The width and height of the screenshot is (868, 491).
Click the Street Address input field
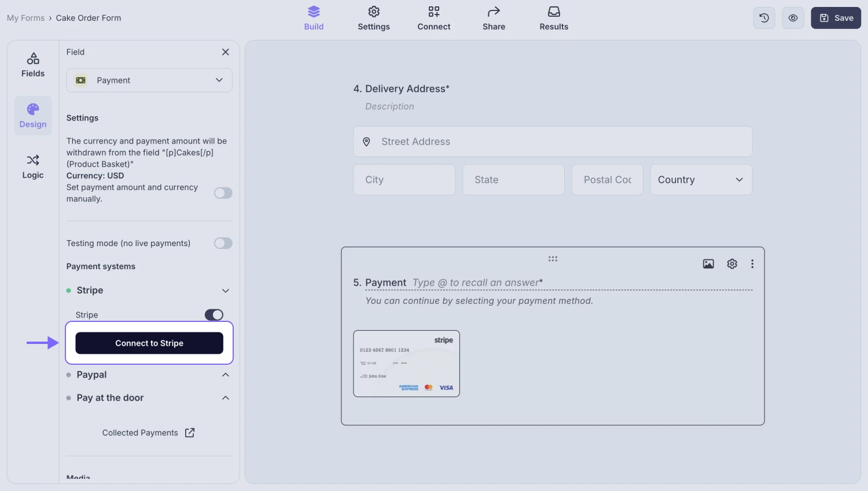click(553, 141)
